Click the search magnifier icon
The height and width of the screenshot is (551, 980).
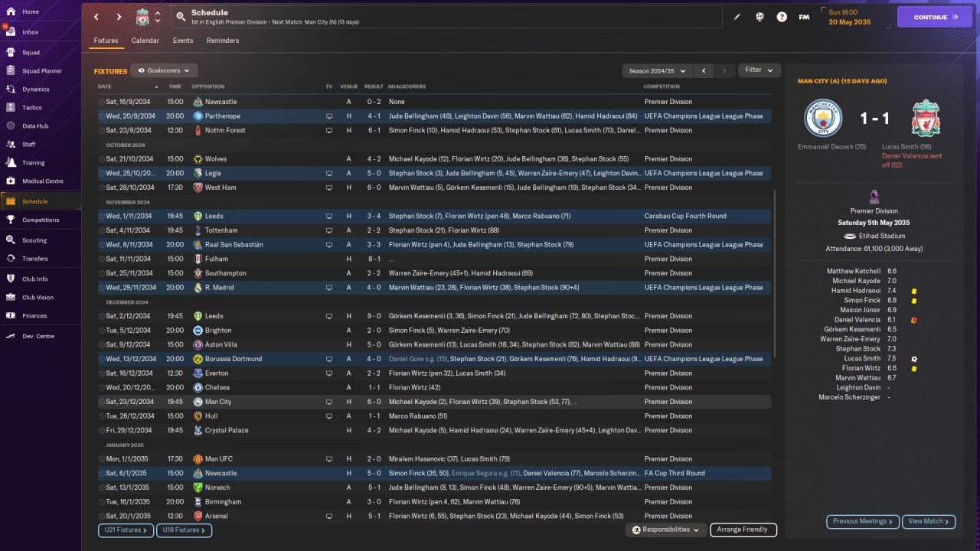pos(181,17)
